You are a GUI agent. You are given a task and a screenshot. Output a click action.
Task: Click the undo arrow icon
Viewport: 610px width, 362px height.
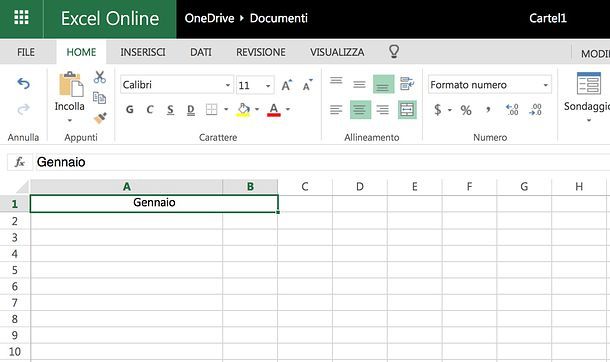click(x=23, y=83)
